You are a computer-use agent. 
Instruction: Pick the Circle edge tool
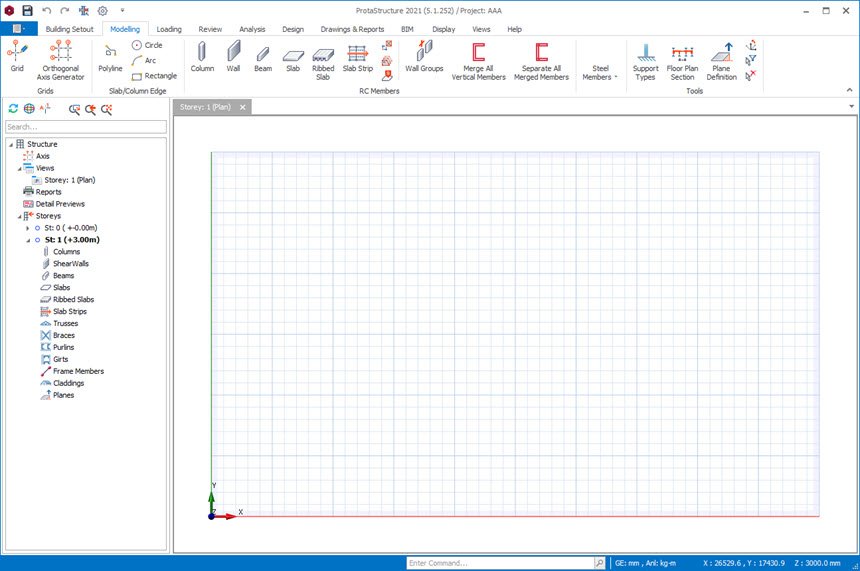pyautogui.click(x=147, y=45)
